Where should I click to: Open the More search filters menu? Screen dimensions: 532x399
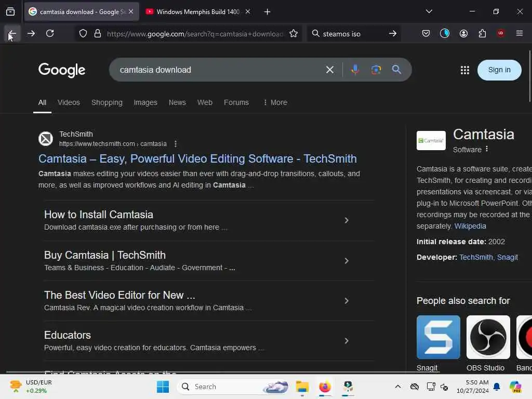coord(275,102)
